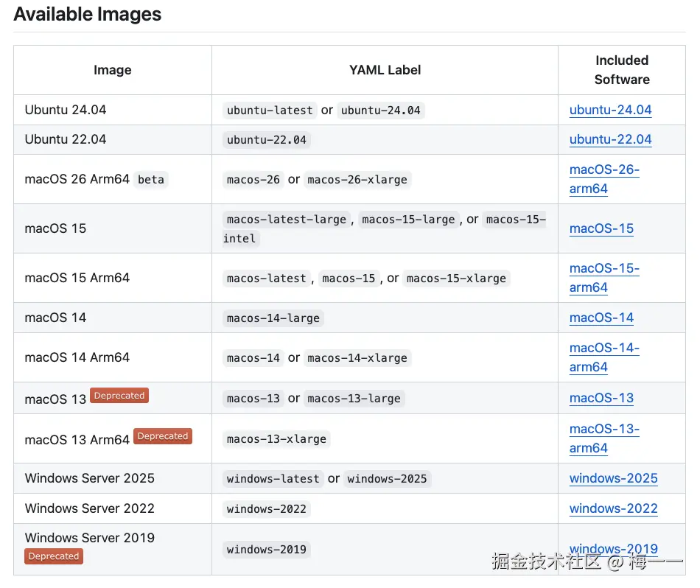700x588 pixels.
Task: Click the Available Images heading
Action: [x=88, y=14]
